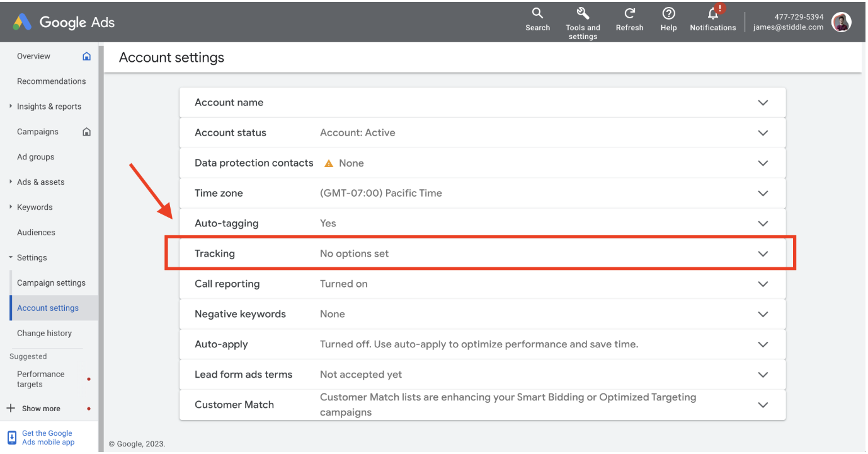The width and height of the screenshot is (868, 454).
Task: Click the Auto-apply 'Turned off' description
Action: (479, 345)
